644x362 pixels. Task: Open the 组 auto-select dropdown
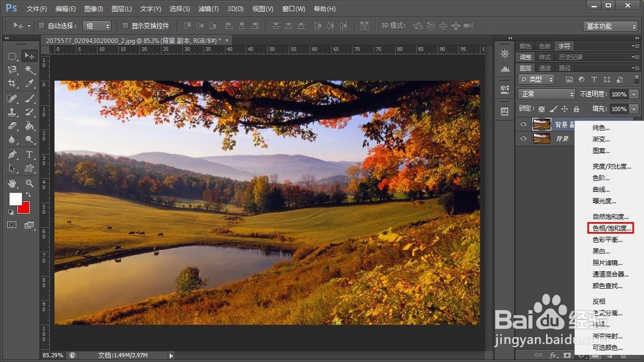tap(97, 26)
